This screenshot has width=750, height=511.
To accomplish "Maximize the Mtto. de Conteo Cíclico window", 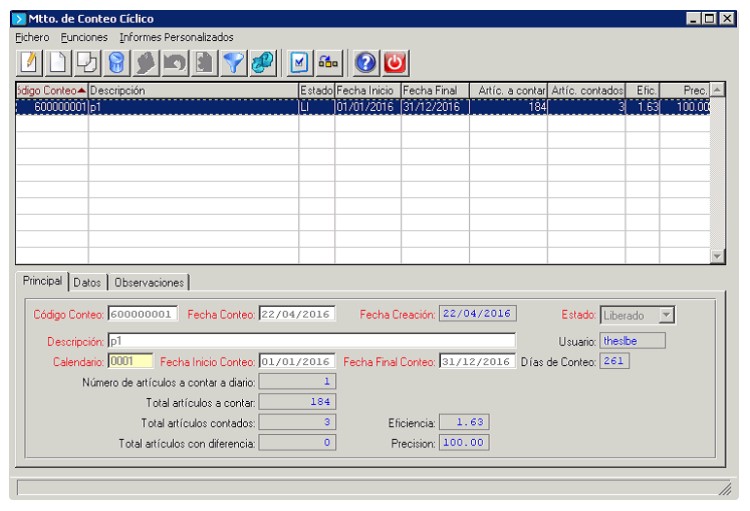I will (710, 18).
